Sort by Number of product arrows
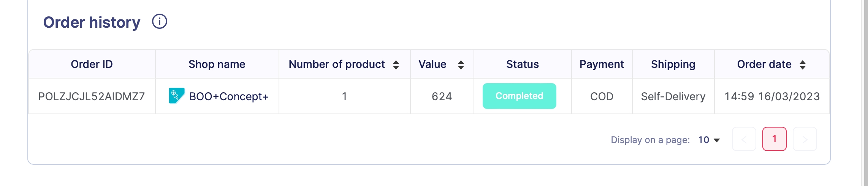 point(396,65)
